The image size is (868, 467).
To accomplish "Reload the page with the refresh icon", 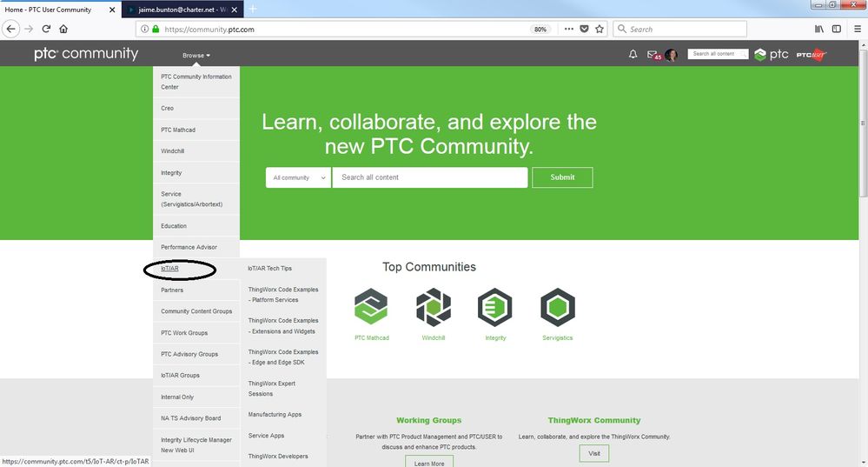I will (47, 29).
